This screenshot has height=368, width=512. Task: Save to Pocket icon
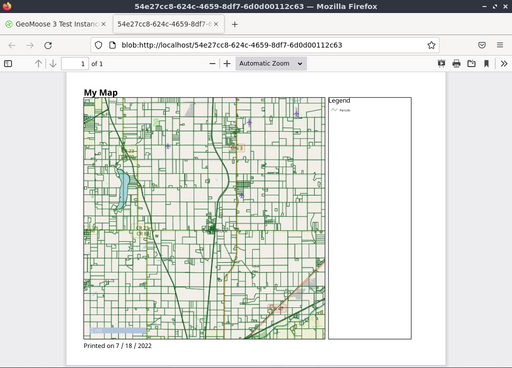coord(482,45)
